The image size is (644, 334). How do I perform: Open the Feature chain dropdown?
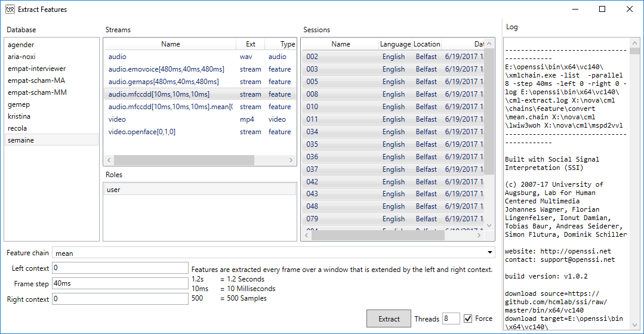490,253
